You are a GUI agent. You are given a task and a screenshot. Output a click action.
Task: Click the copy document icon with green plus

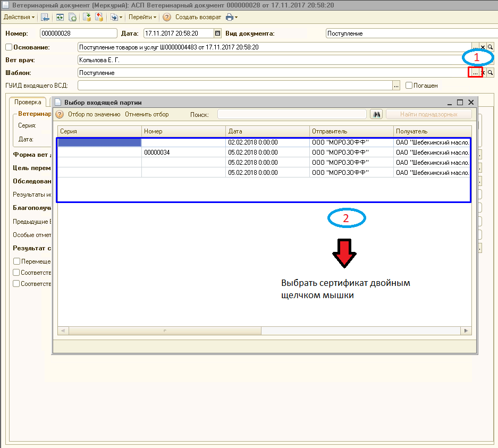[x=72, y=17]
